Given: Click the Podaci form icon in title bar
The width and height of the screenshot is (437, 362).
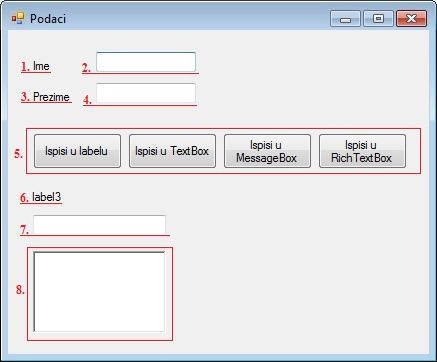Looking at the screenshot, I should point(18,18).
